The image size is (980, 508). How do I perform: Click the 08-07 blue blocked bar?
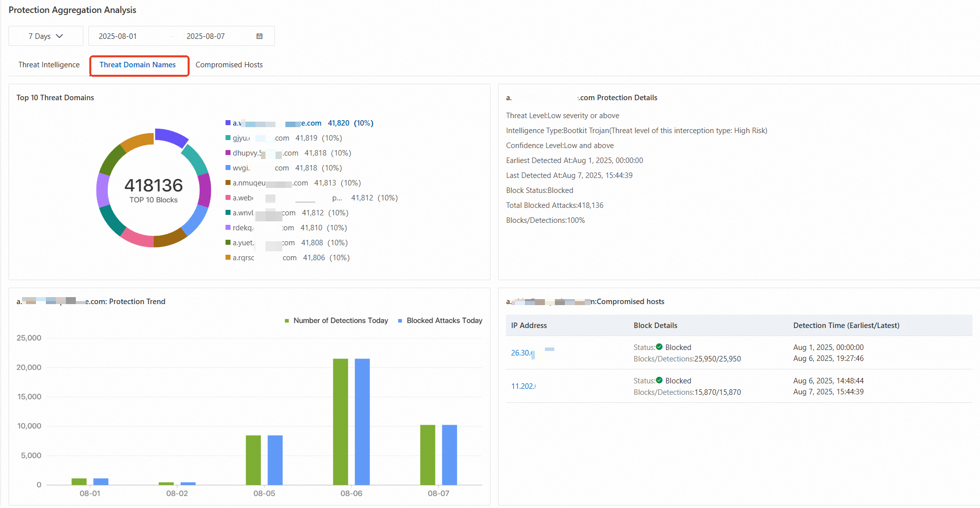[x=450, y=455]
